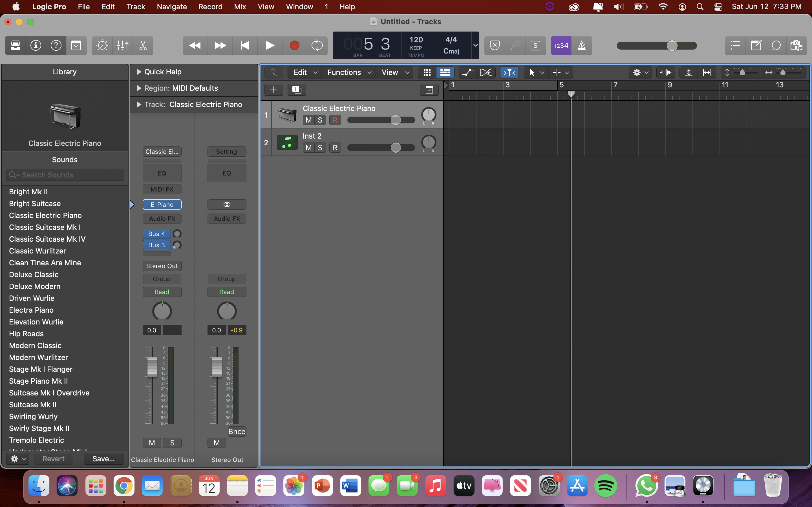Open the Loop Browser
The height and width of the screenshot is (507, 812).
[x=776, y=46]
